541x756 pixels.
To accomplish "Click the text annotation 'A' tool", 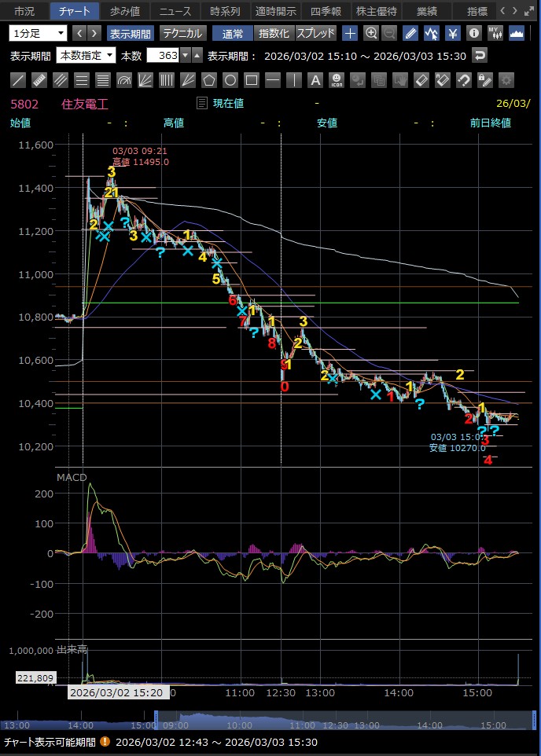I will tap(315, 80).
